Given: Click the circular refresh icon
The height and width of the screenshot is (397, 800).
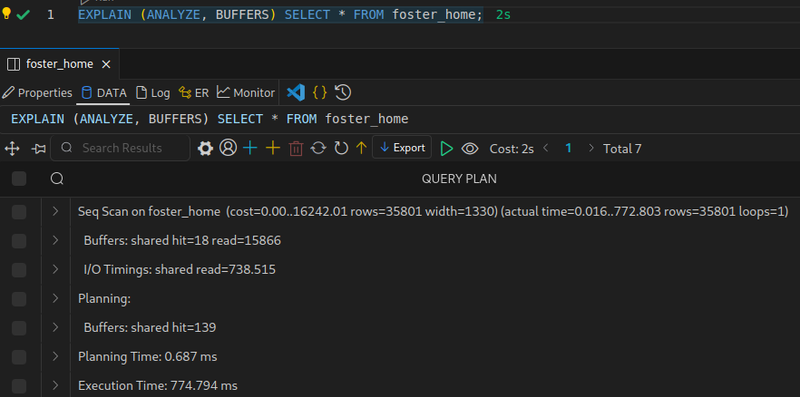Looking at the screenshot, I should point(341,148).
